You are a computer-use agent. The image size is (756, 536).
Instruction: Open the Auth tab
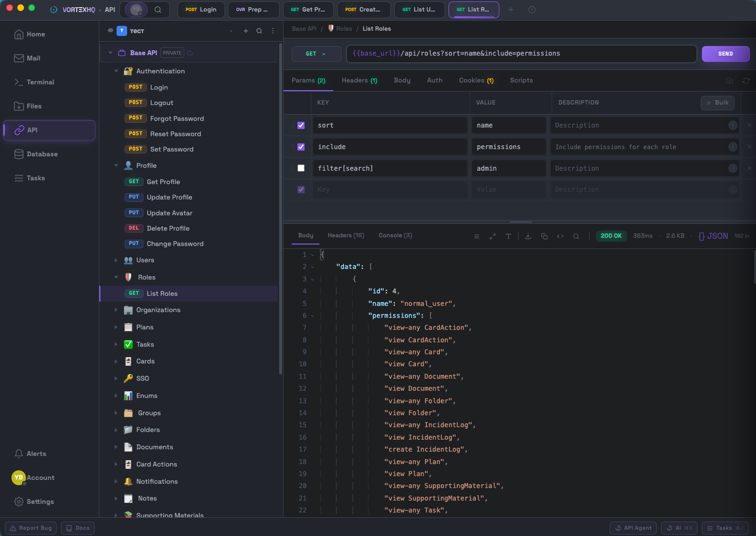(x=435, y=81)
